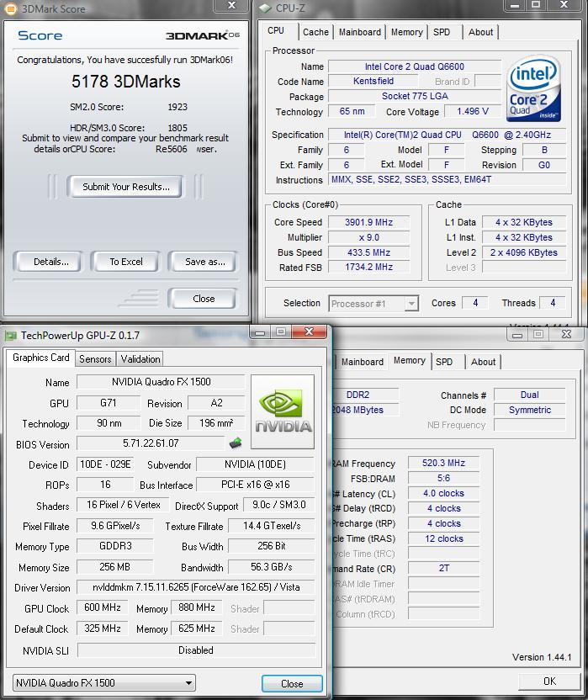Click the 3DMark06 logo
This screenshot has width=588, height=700.
click(202, 35)
